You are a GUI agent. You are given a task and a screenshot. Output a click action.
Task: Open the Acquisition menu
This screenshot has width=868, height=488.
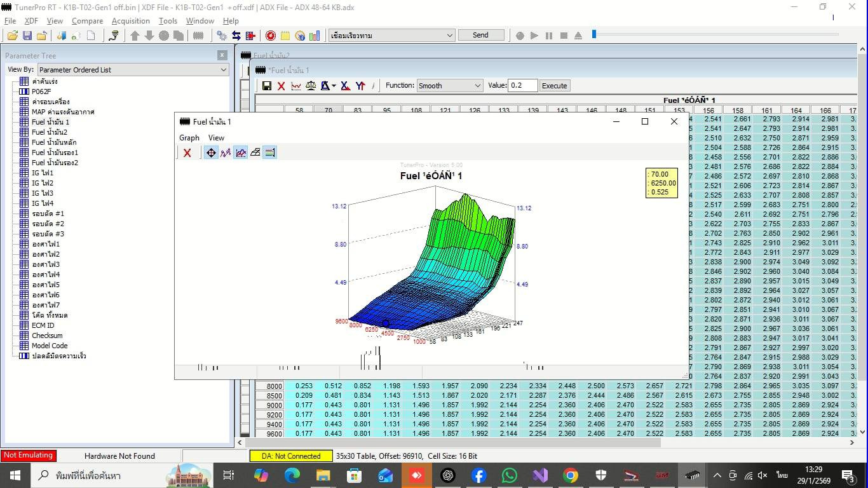(131, 21)
